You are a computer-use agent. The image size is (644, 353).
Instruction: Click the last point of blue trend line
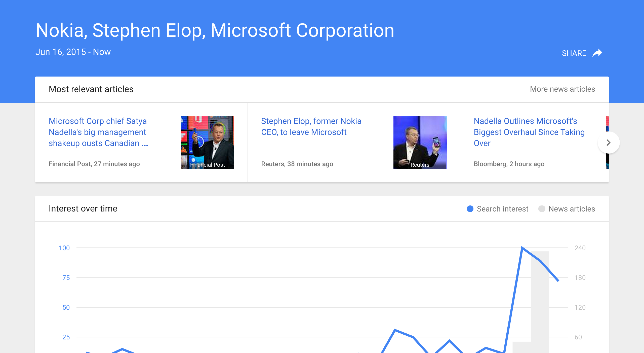coord(558,280)
